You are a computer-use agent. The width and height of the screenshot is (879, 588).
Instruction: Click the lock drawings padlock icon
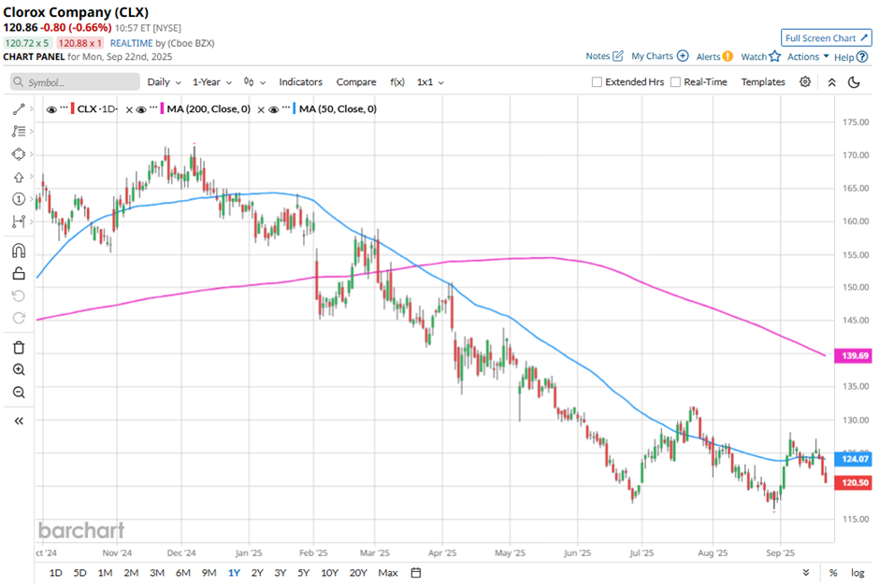tap(19, 273)
